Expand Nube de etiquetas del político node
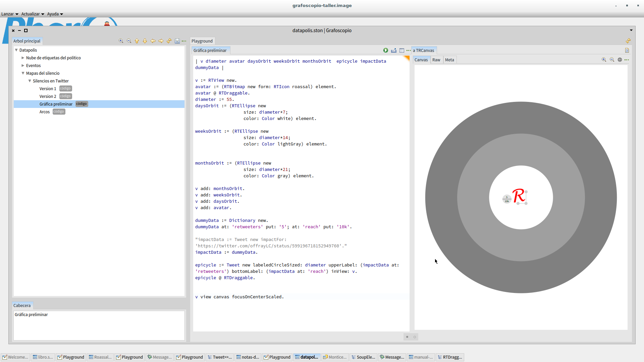The height and width of the screenshot is (362, 644). pyautogui.click(x=23, y=58)
